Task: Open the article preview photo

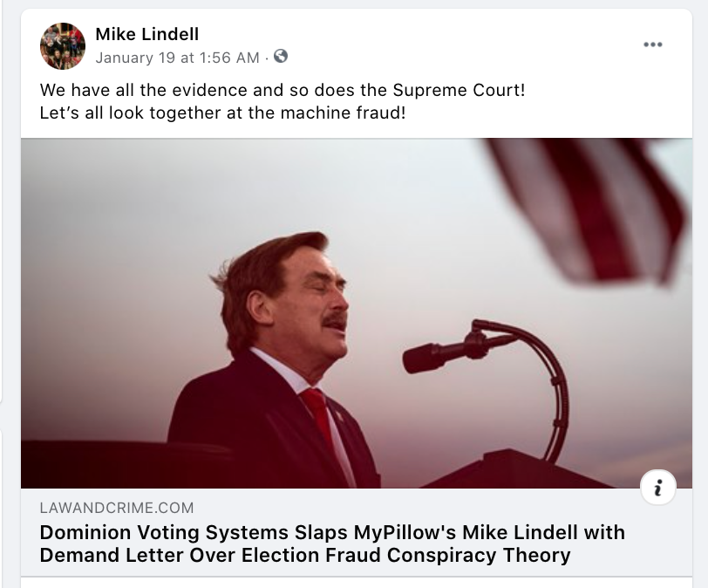Action: click(356, 312)
